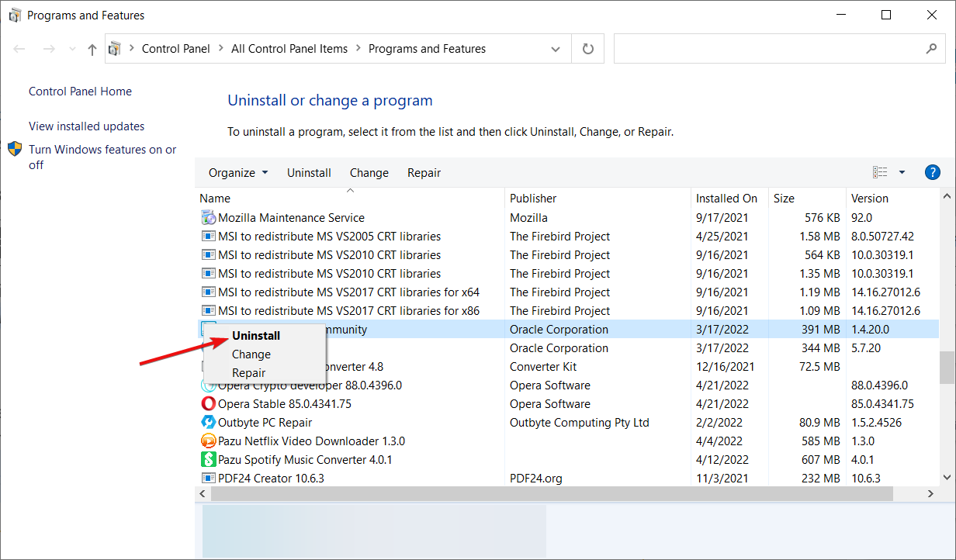Image resolution: width=956 pixels, height=560 pixels.
Task: Open the Help question mark icon
Action: [933, 172]
